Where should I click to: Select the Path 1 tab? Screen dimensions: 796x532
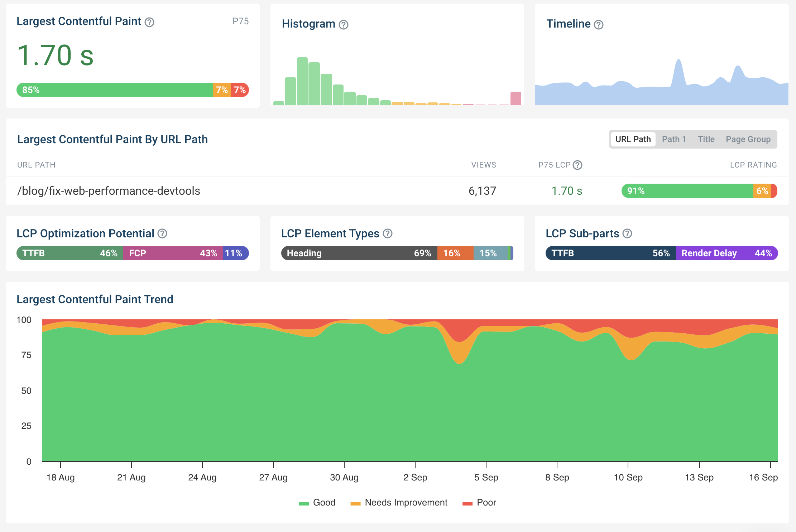674,139
